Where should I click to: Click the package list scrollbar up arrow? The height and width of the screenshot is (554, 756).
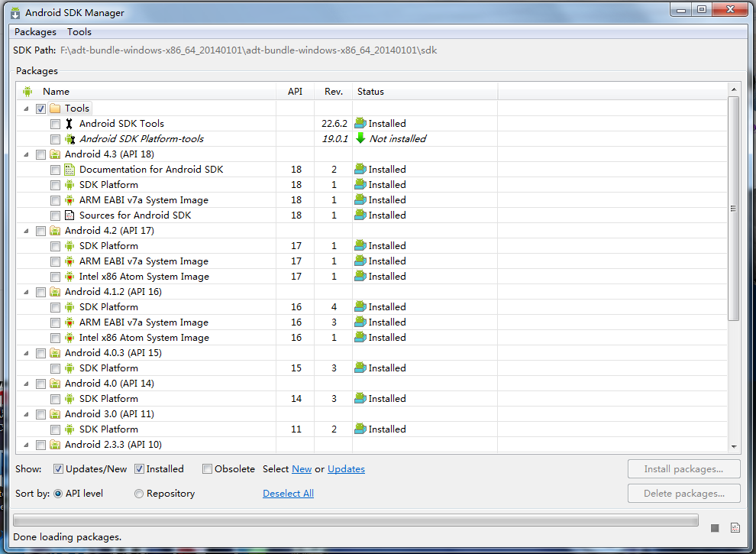(734, 89)
